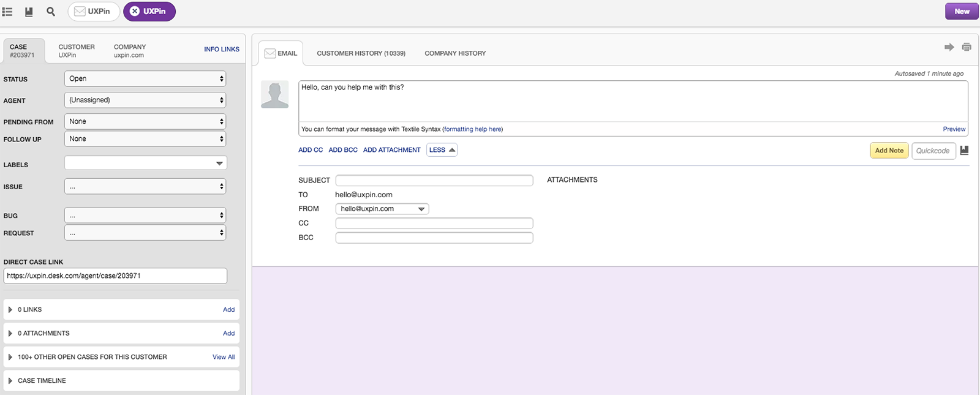This screenshot has width=980, height=395.
Task: Click the Info Links link
Action: click(x=222, y=49)
